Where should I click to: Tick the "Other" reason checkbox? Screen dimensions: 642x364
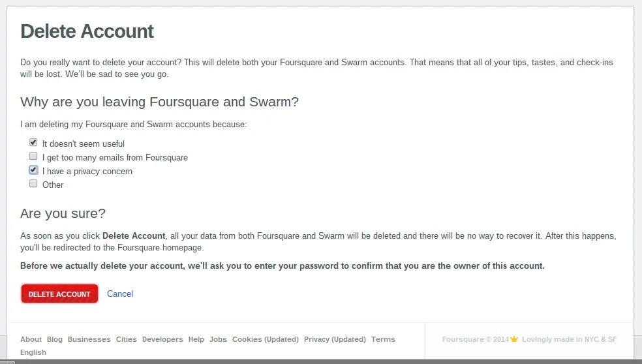[33, 183]
